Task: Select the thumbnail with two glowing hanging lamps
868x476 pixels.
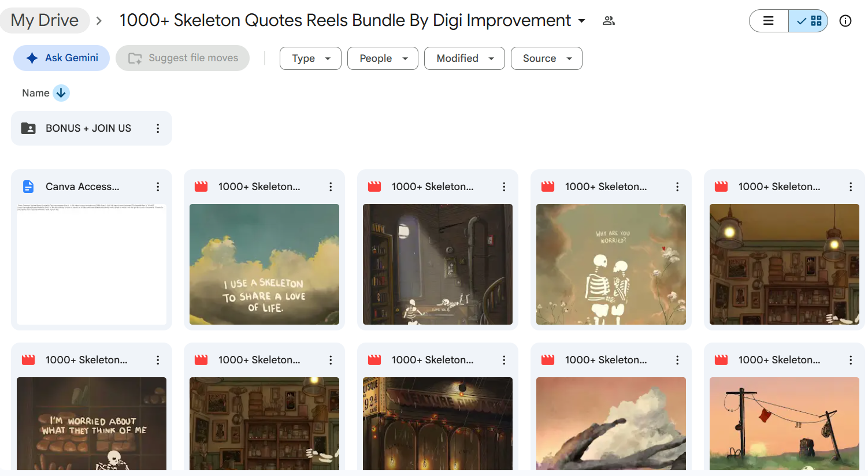Action: click(784, 264)
